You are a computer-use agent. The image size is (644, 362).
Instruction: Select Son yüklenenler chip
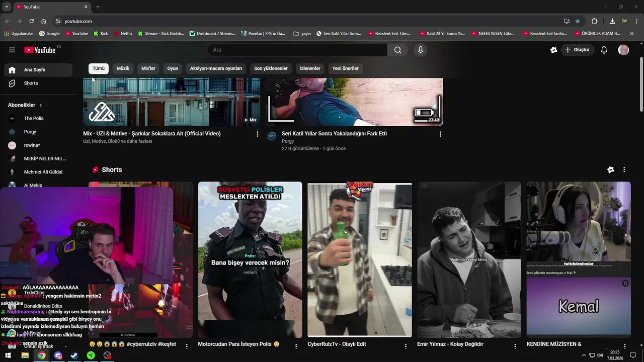click(271, 68)
